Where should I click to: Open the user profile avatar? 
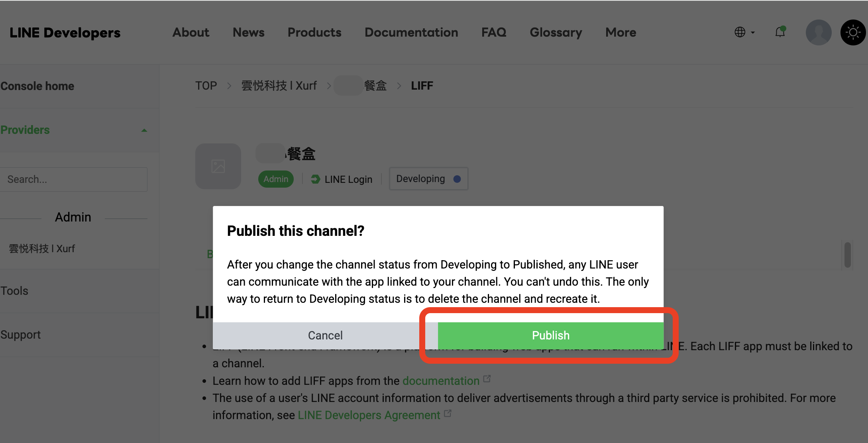coord(819,32)
